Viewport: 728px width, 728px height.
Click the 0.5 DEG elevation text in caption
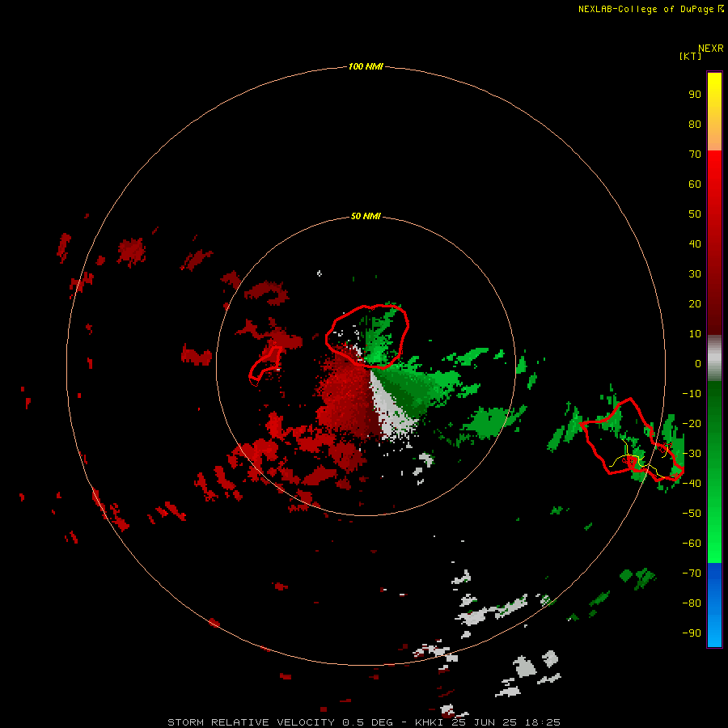pyautogui.click(x=368, y=722)
